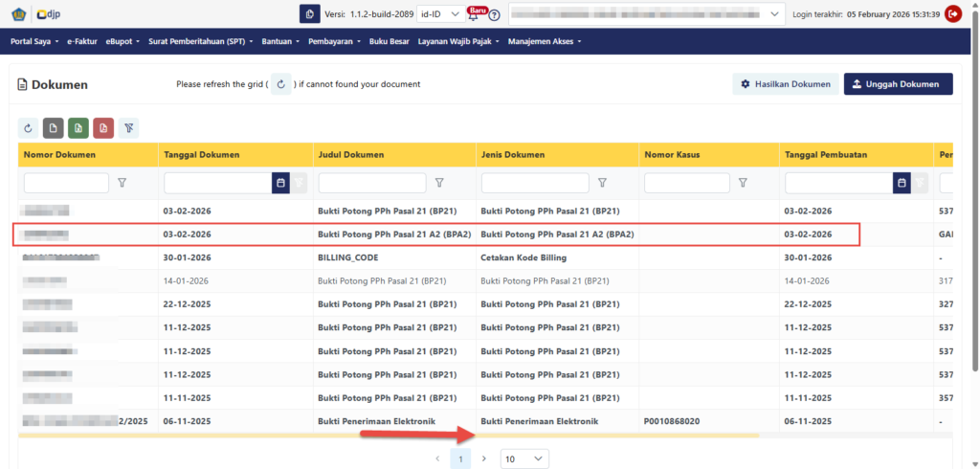The height and width of the screenshot is (469, 980).
Task: Click the clear filter funnel toolbar icon
Action: [x=128, y=128]
